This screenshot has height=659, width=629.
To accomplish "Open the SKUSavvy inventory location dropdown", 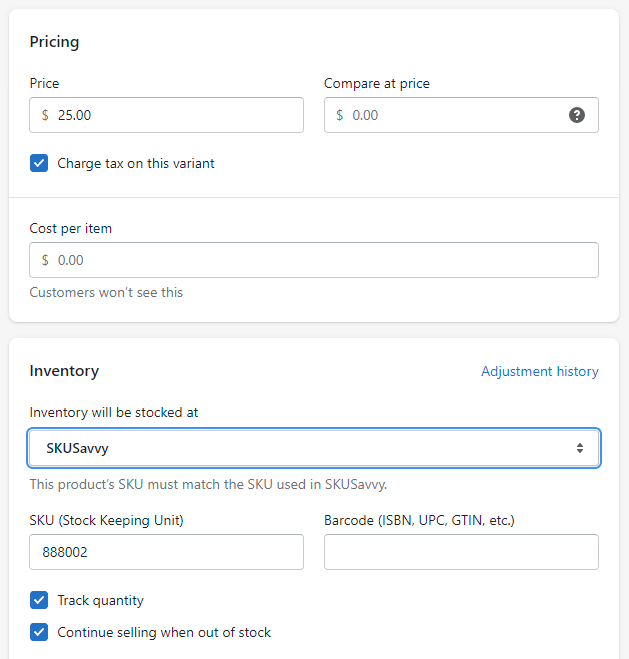I will click(313, 448).
